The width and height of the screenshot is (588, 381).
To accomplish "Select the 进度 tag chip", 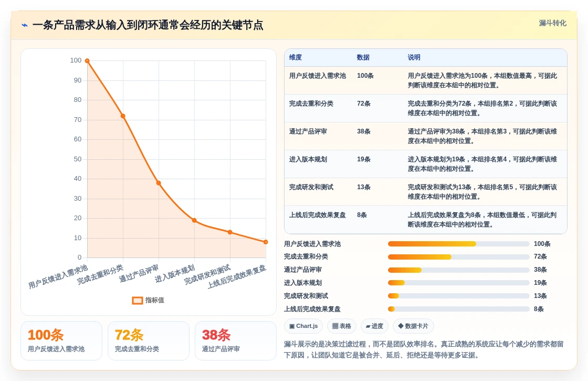I will click(374, 326).
